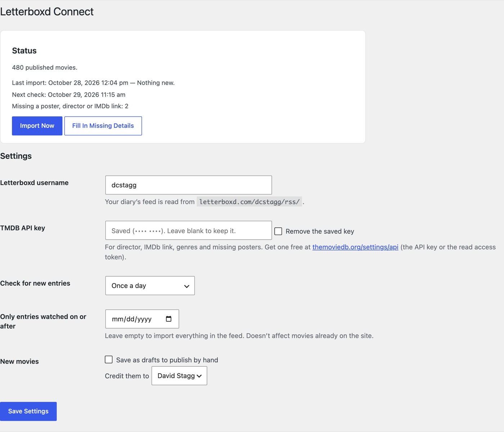Click the Import Now button
The image size is (504, 432).
coord(37,126)
